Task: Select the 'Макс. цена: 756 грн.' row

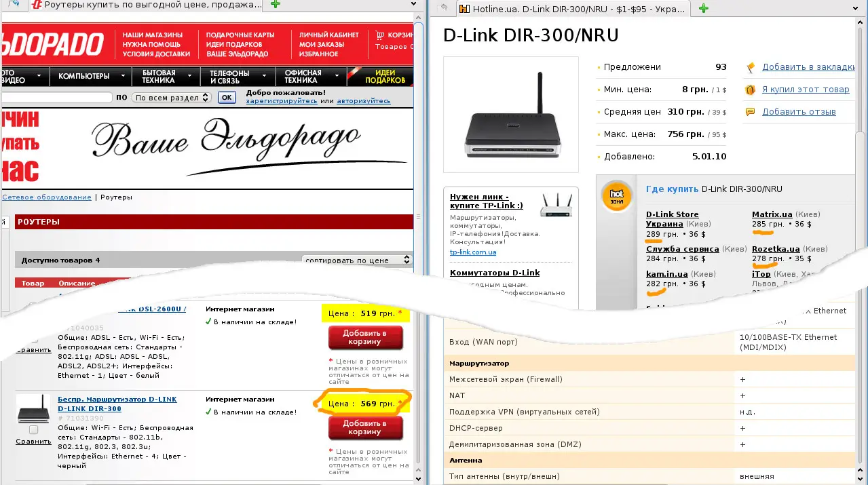Action: (x=662, y=134)
